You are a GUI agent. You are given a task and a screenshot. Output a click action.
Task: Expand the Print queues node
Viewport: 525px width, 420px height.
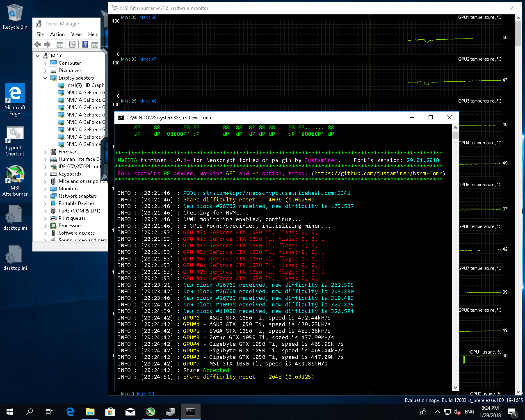(45, 218)
